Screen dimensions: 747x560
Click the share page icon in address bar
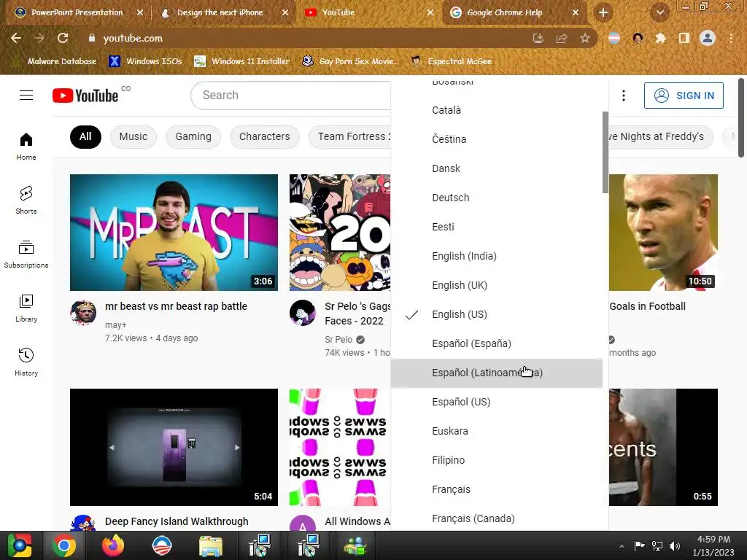click(x=562, y=38)
